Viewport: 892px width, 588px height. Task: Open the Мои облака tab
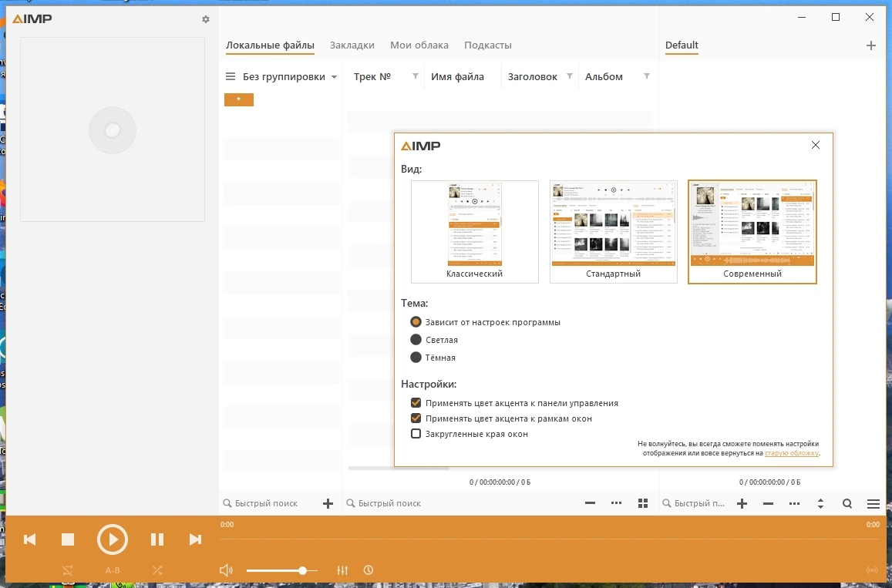419,45
